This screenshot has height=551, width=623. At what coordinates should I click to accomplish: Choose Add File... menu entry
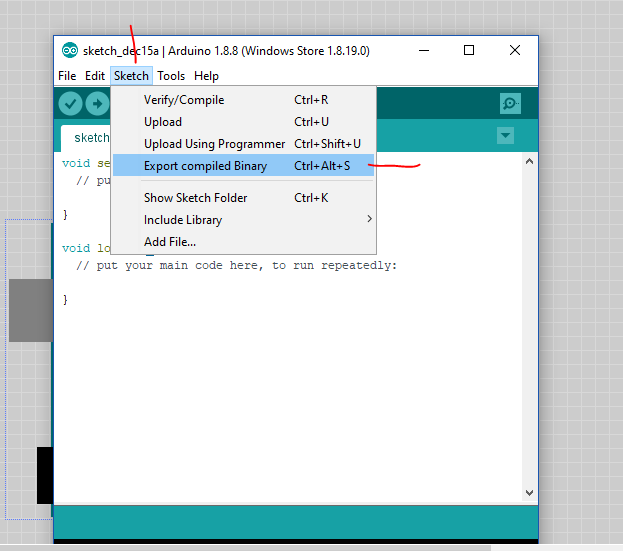coord(243,242)
